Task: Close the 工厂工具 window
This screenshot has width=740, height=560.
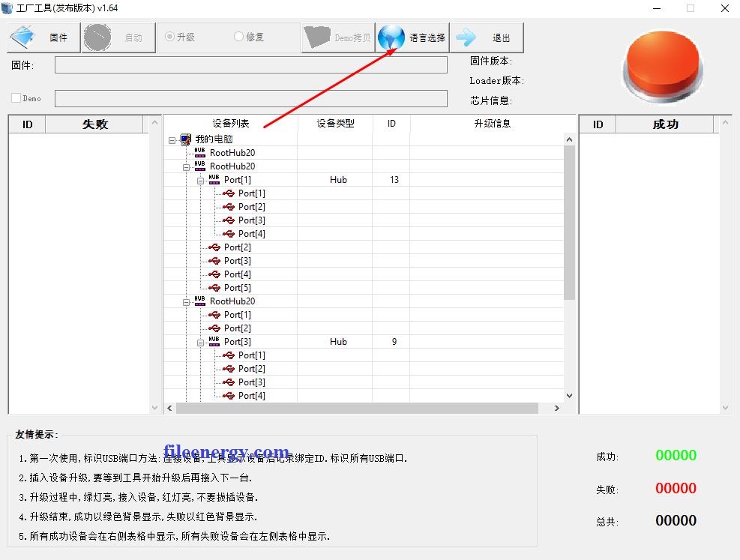Action: coord(725,8)
